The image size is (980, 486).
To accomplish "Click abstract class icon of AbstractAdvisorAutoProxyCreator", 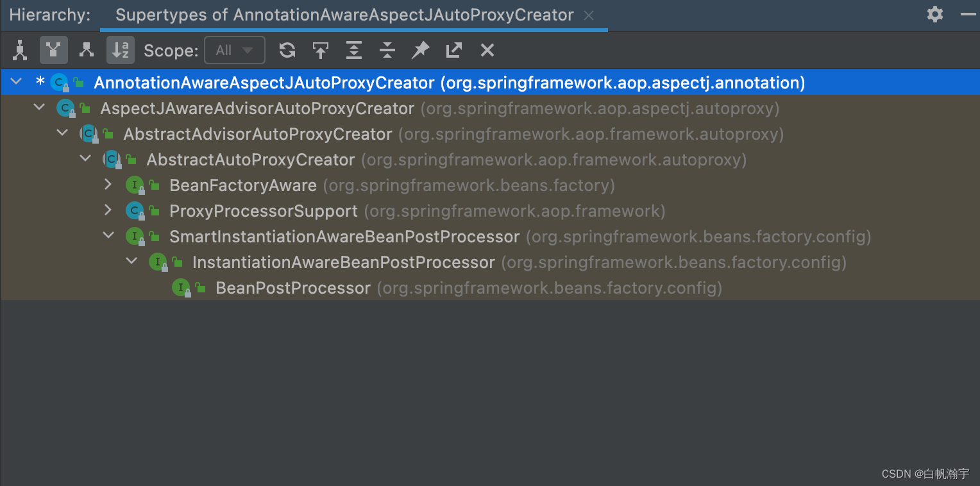I will pos(89,134).
